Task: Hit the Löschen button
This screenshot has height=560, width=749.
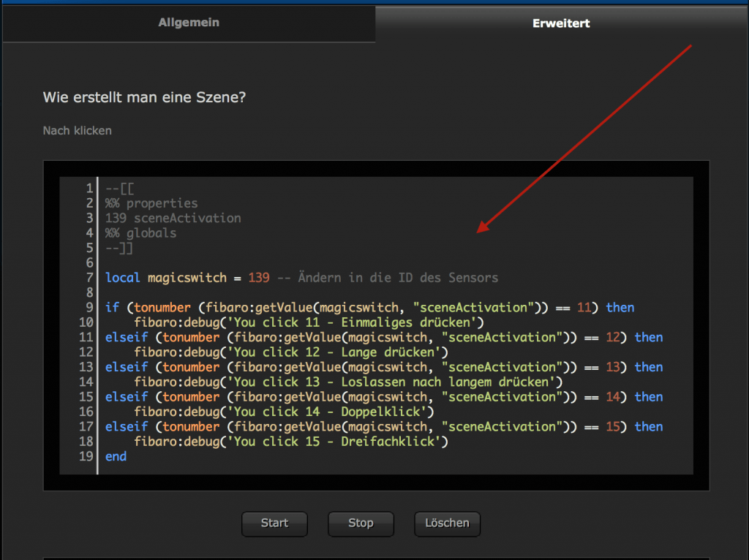Action: point(447,523)
